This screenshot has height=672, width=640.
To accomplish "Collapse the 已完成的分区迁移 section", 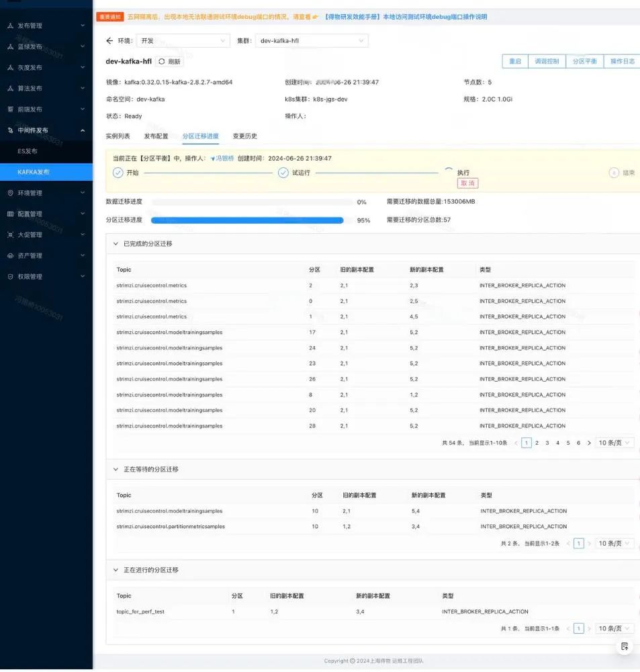I will coord(116,244).
